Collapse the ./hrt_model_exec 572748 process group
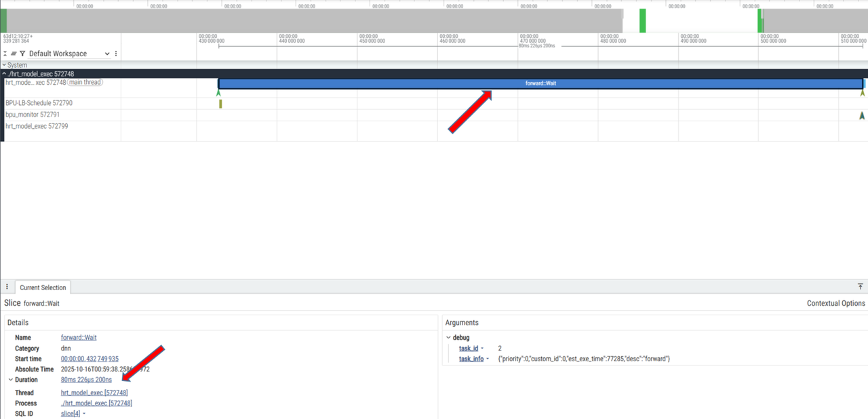Image resolution: width=868 pixels, height=419 pixels. click(x=4, y=73)
